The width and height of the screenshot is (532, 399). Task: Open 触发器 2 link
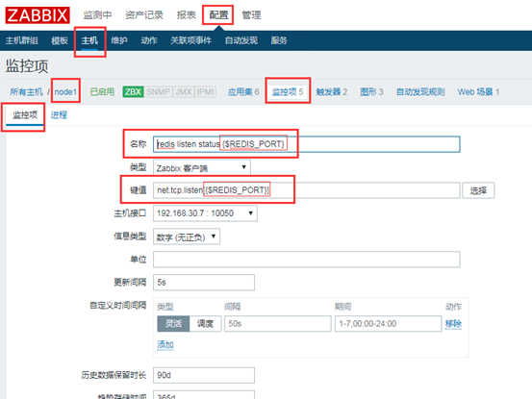332,92
